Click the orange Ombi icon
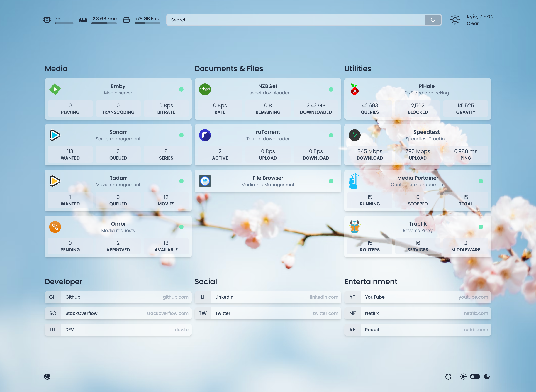536x392 pixels. point(55,227)
